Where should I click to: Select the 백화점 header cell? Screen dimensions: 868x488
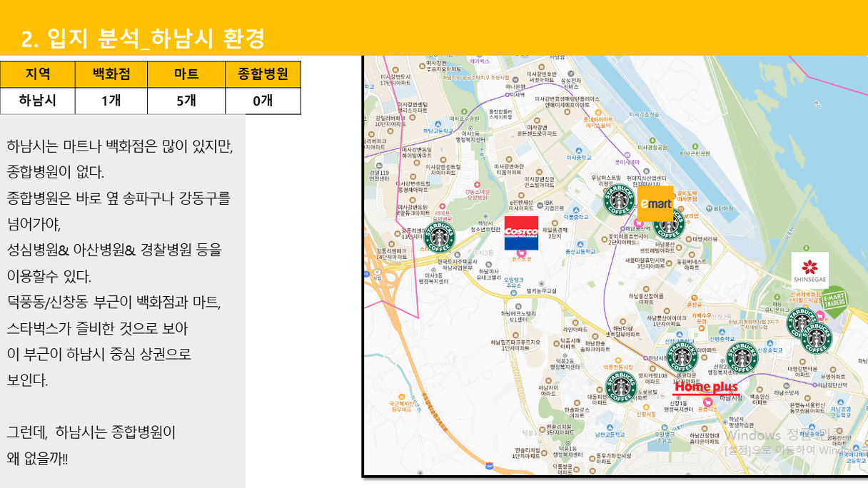tap(111, 74)
